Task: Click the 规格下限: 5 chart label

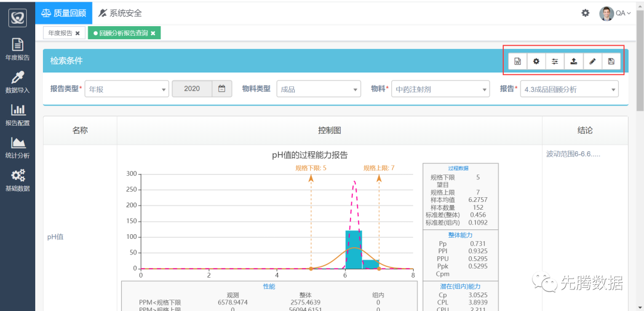Action: coord(311,168)
